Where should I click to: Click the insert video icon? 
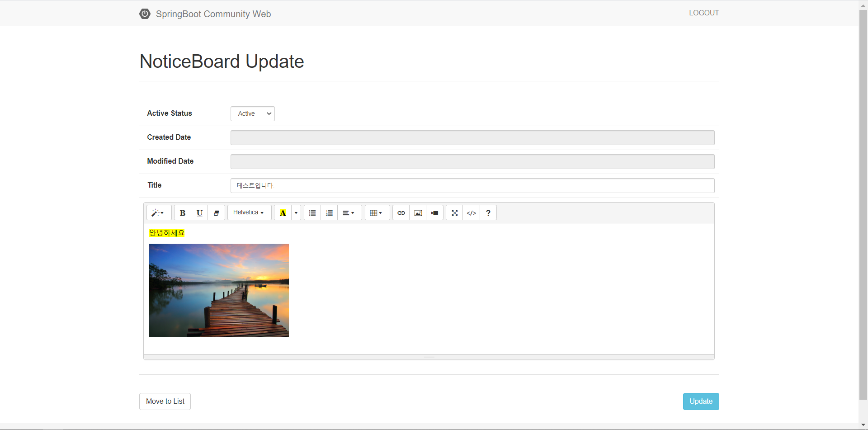[x=435, y=213]
